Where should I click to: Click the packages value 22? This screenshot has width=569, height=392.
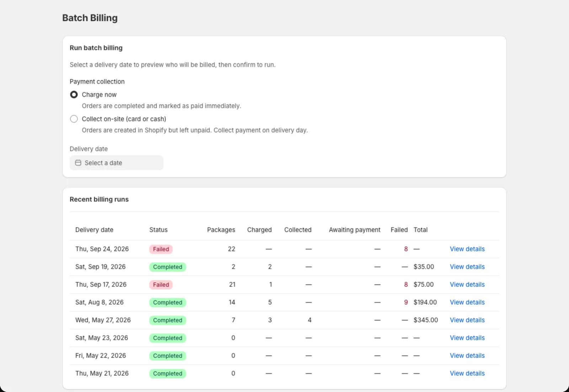coord(232,249)
